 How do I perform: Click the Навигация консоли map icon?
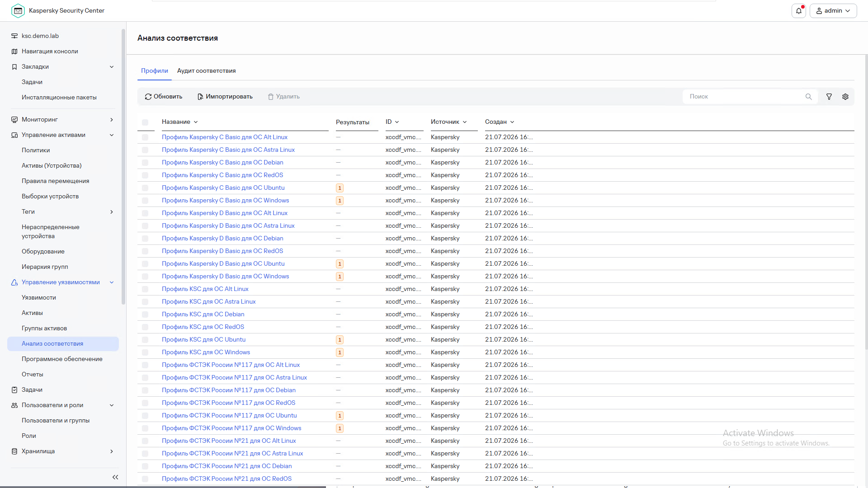pos(14,52)
